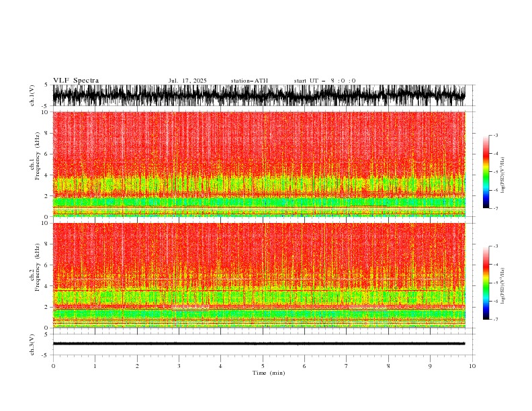
Task: Click the "2" kHz tick on ch.2 frequency axis
Action: (46, 307)
